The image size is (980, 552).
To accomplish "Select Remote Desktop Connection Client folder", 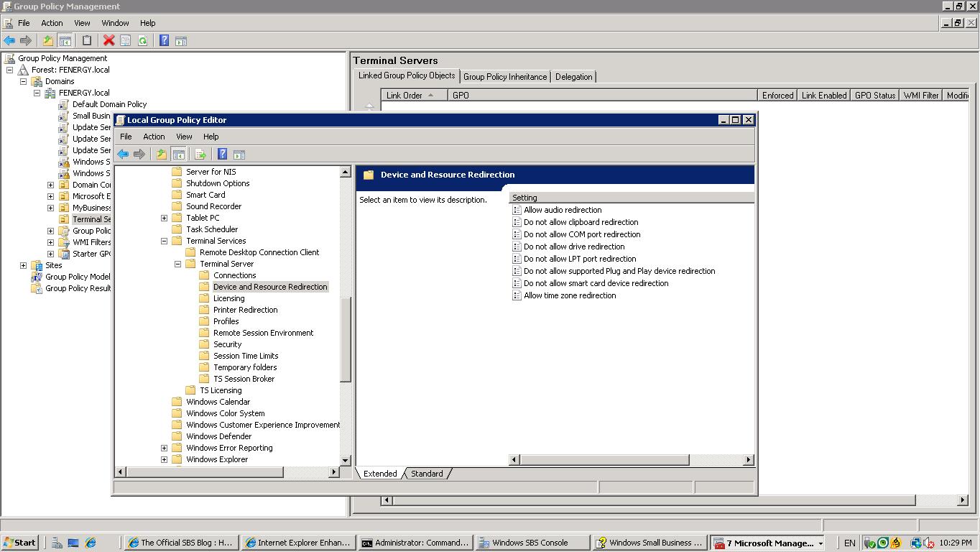I will coord(259,252).
